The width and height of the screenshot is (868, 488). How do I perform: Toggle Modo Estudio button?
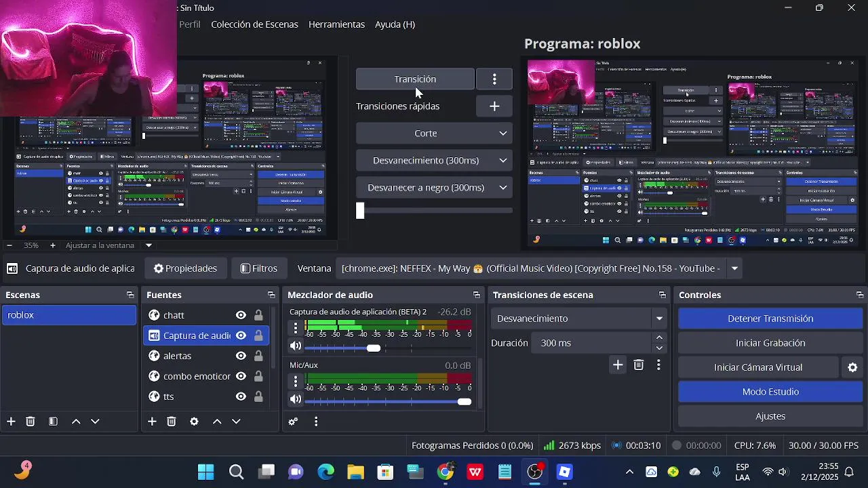770,392
